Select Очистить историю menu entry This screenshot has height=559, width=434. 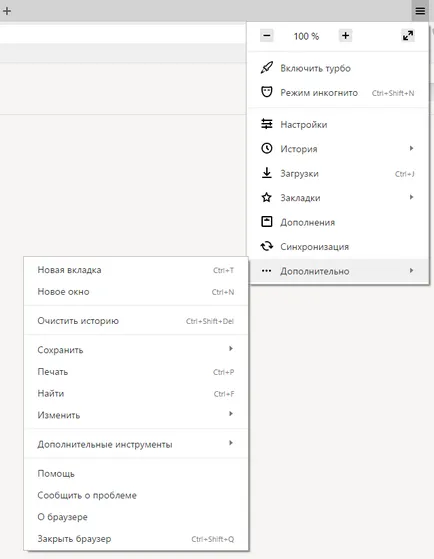pos(136,321)
